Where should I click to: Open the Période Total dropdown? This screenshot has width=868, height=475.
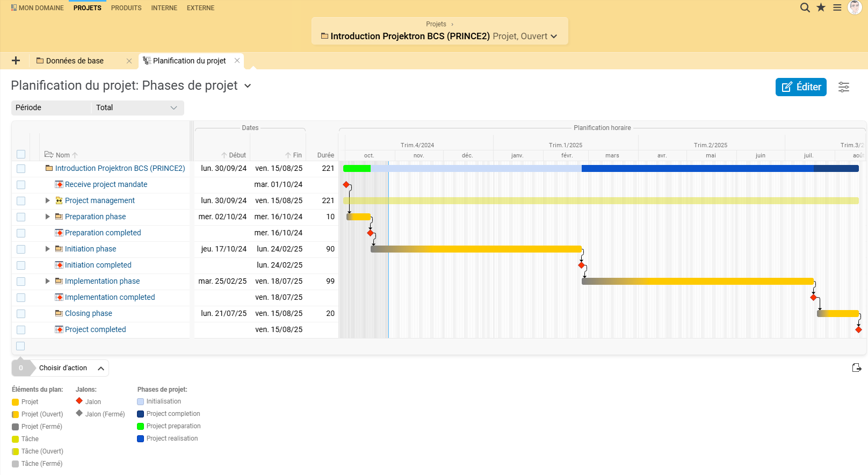[138, 107]
